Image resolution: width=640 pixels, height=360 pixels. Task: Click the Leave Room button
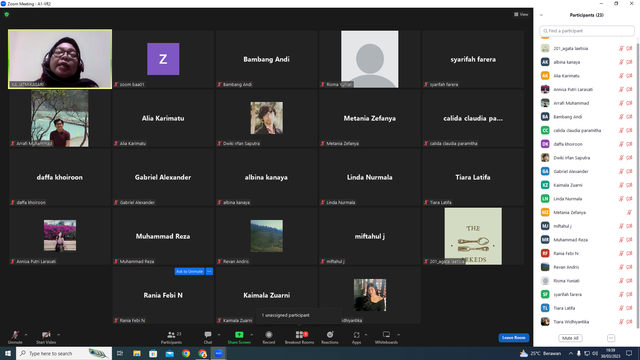(513, 338)
